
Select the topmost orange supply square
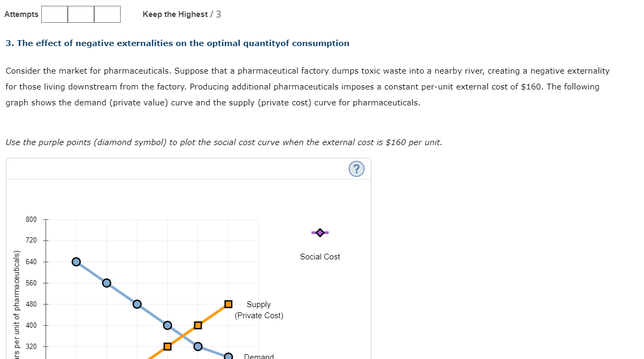pos(228,303)
